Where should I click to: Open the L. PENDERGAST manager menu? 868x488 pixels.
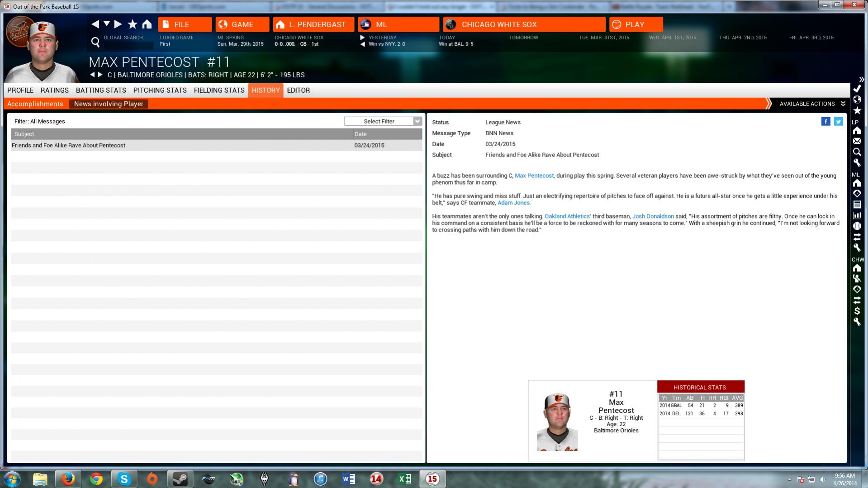(313, 24)
